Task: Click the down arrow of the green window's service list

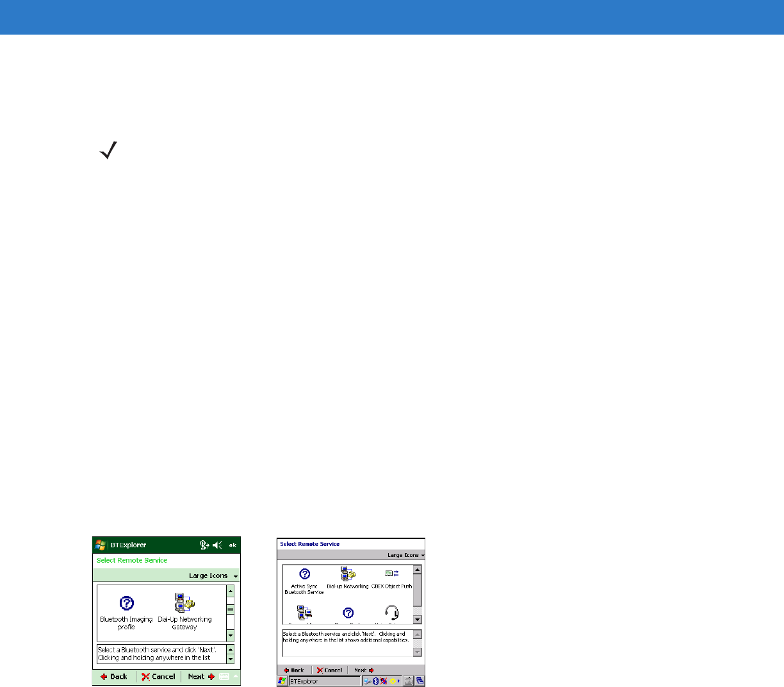Action: click(x=231, y=636)
